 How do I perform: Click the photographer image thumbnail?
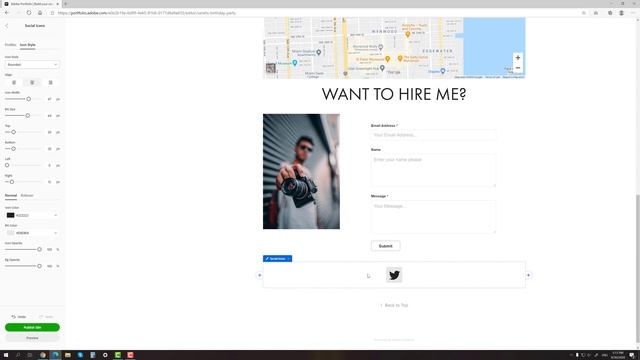point(301,171)
